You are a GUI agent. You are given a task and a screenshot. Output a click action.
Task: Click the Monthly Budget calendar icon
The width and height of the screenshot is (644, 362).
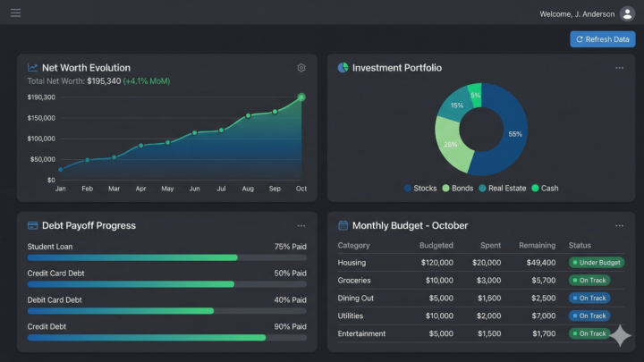tap(343, 226)
